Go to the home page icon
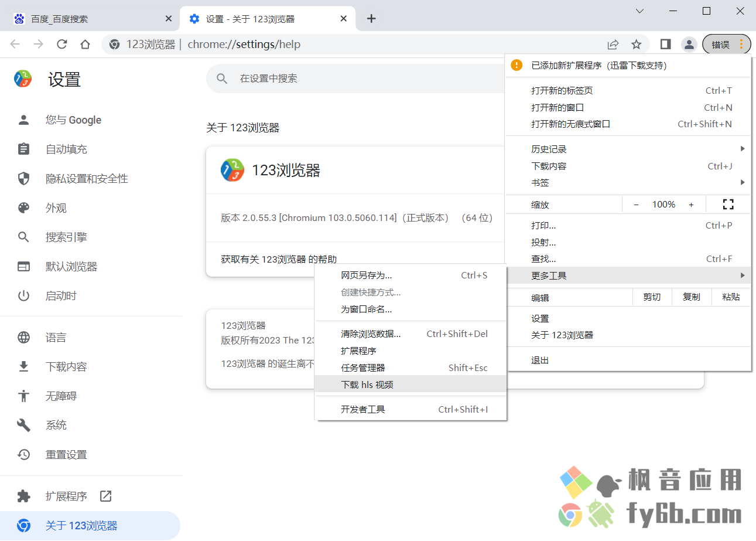 point(85,45)
